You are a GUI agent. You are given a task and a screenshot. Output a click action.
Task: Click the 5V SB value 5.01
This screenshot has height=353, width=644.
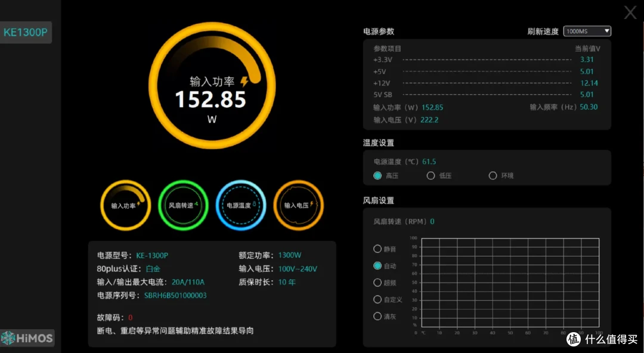587,95
